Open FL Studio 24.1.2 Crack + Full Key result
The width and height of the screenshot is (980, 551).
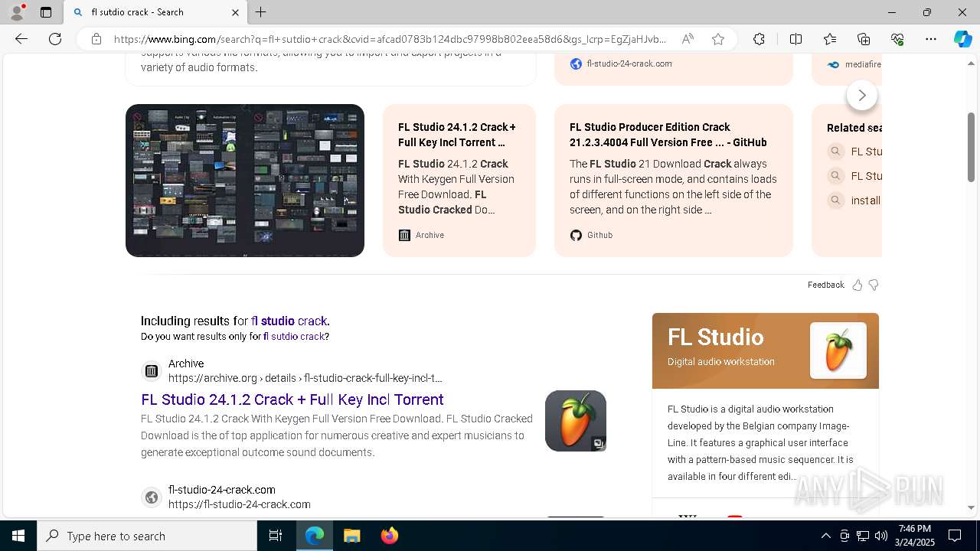pos(292,399)
